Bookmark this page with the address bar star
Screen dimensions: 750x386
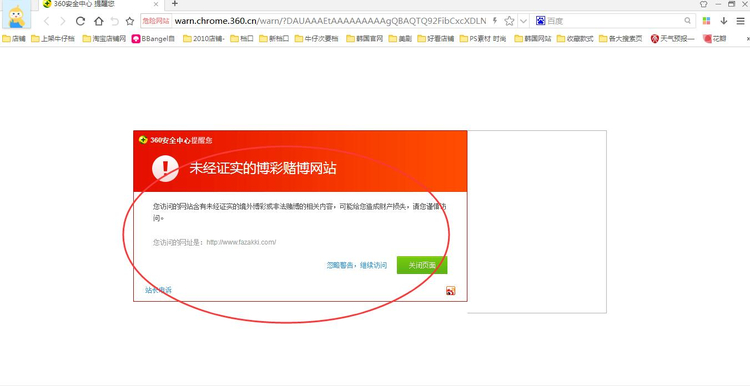point(509,21)
